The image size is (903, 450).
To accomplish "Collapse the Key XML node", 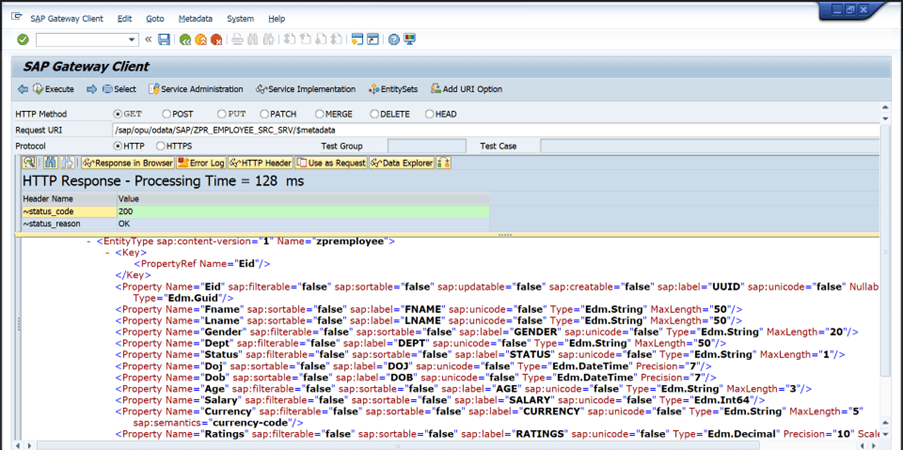I will [108, 253].
